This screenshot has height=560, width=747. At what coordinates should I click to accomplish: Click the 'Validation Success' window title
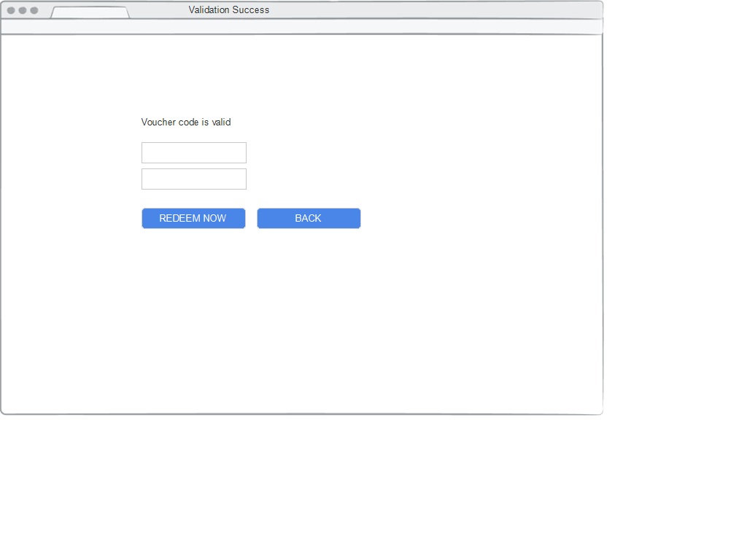tap(228, 10)
